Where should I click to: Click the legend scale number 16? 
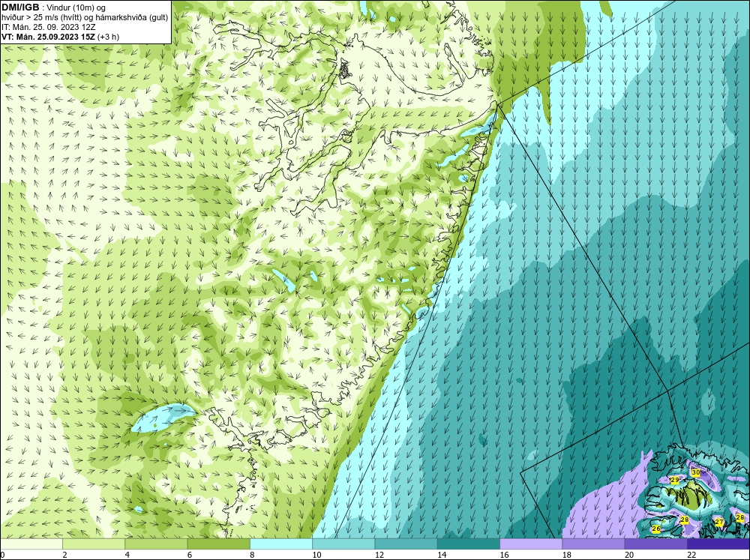click(504, 555)
